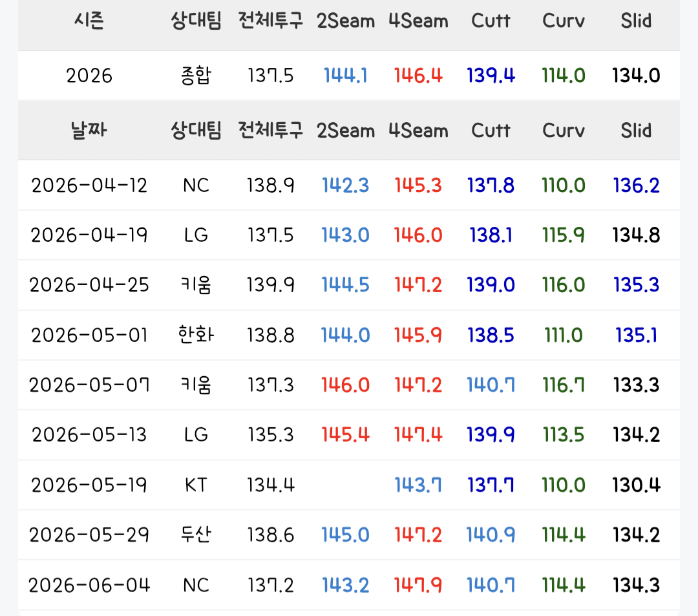The height and width of the screenshot is (616, 698).
Task: Click Curv header in the 시즌 header row
Action: (x=563, y=21)
